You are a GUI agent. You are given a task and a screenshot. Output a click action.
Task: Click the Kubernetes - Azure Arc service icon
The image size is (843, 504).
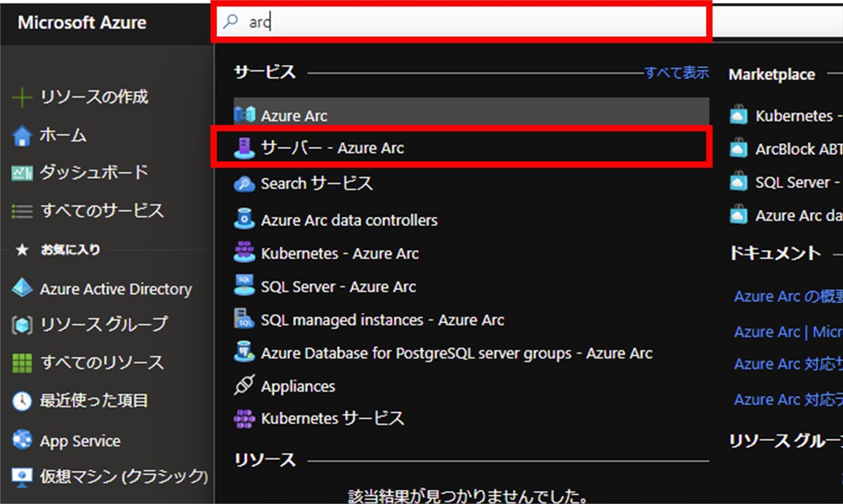(x=244, y=253)
